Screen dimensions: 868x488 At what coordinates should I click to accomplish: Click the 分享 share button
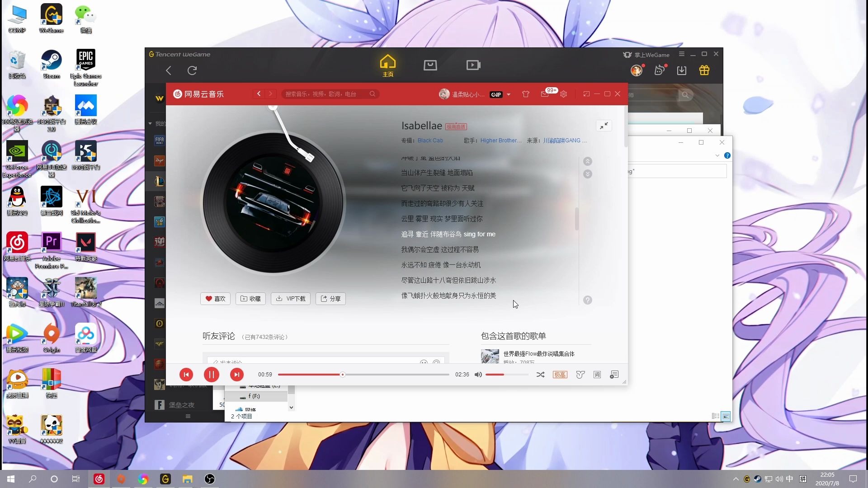330,299
